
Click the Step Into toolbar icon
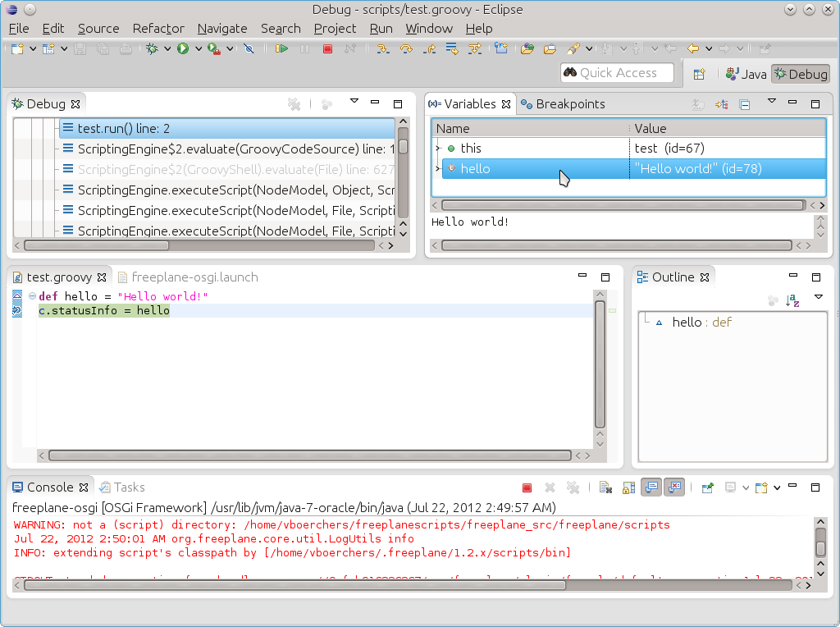[382, 49]
